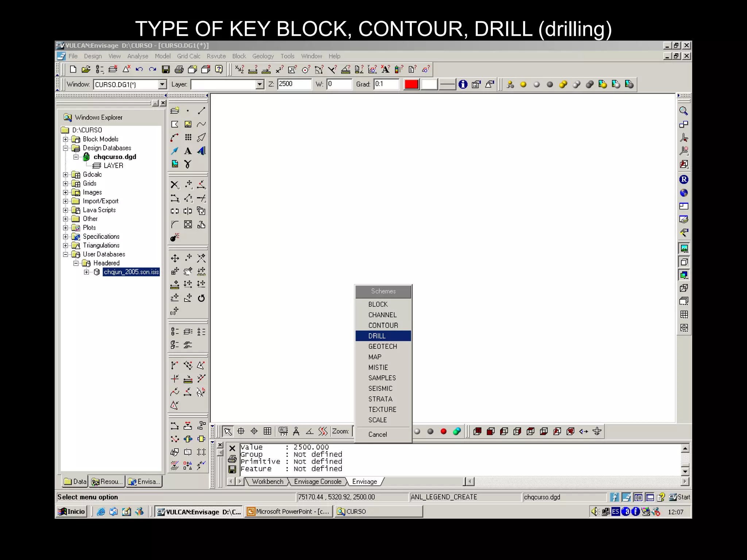Expand the Block Models tree node
Viewport: 747px width, 560px height.
66,139
